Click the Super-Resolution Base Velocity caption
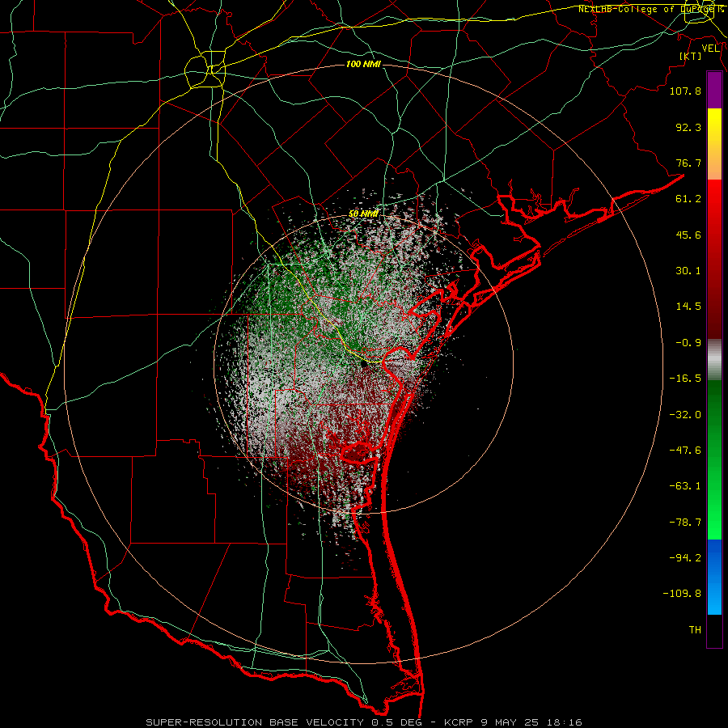The image size is (728, 728). click(363, 722)
